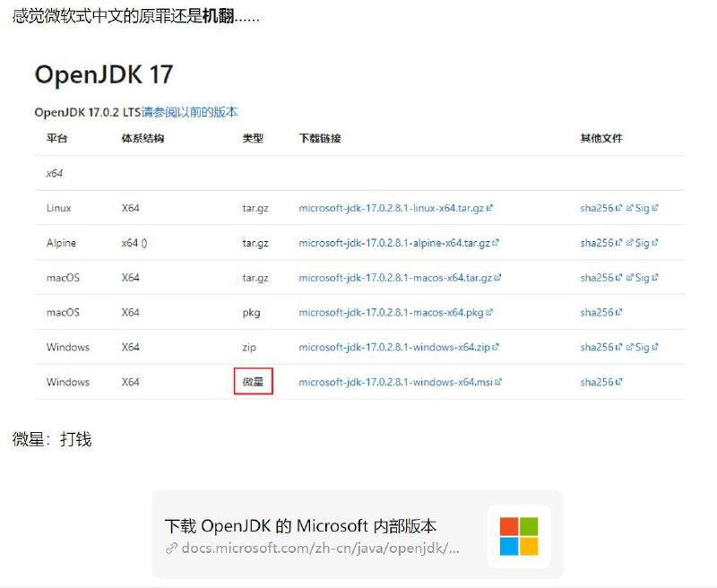Click the OpenJDK 17 heading
Viewport: 717px width, 588px height.
click(104, 74)
